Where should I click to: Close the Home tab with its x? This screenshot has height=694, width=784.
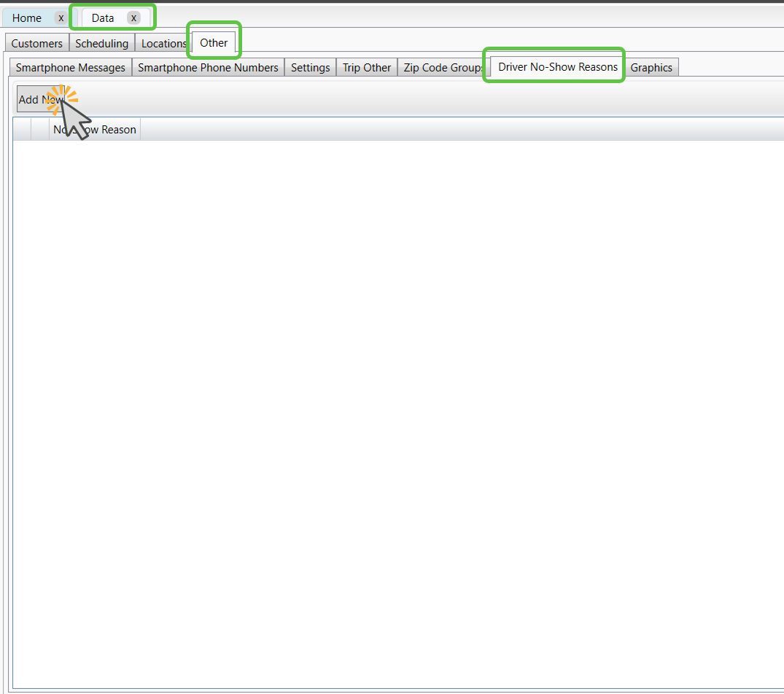click(61, 18)
